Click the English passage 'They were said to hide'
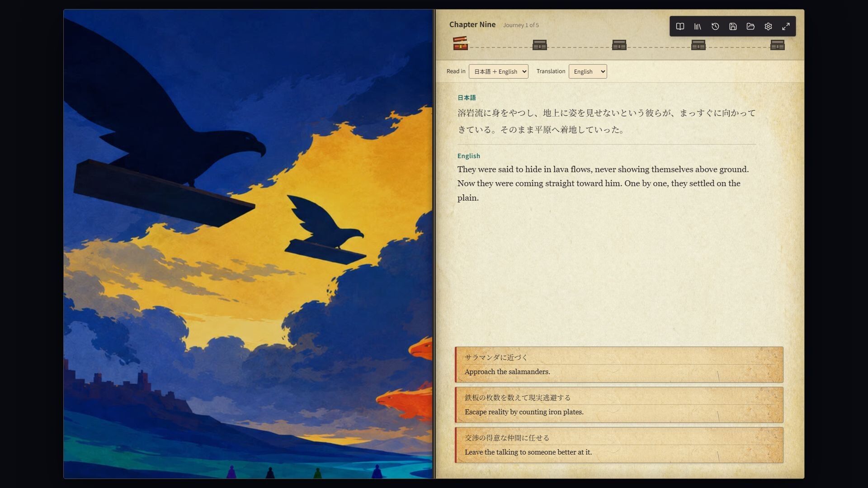 click(x=603, y=183)
